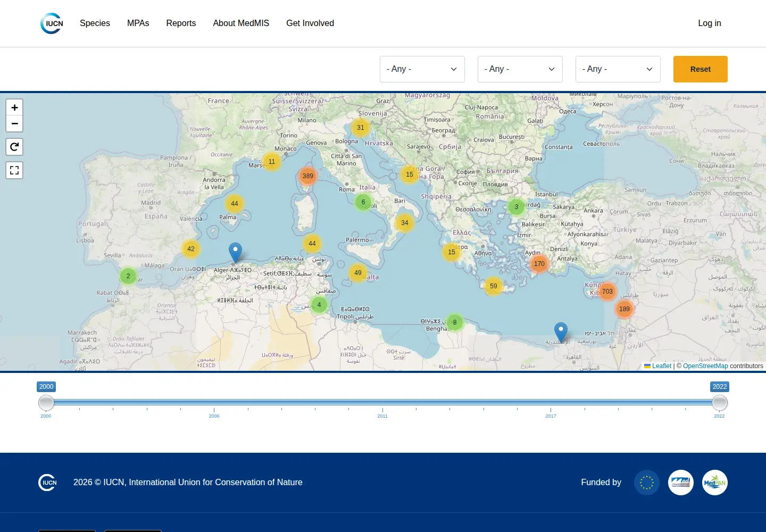Open About MedMIS
The width and height of the screenshot is (766, 532).
click(x=241, y=23)
